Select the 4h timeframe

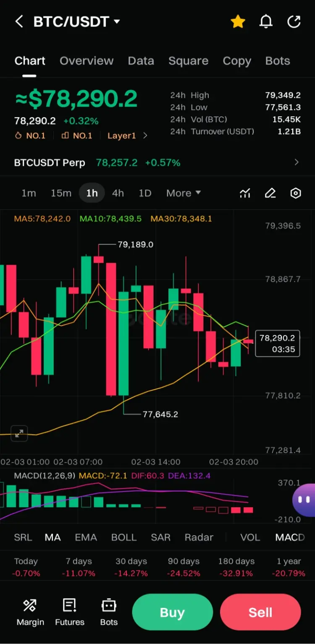click(118, 193)
